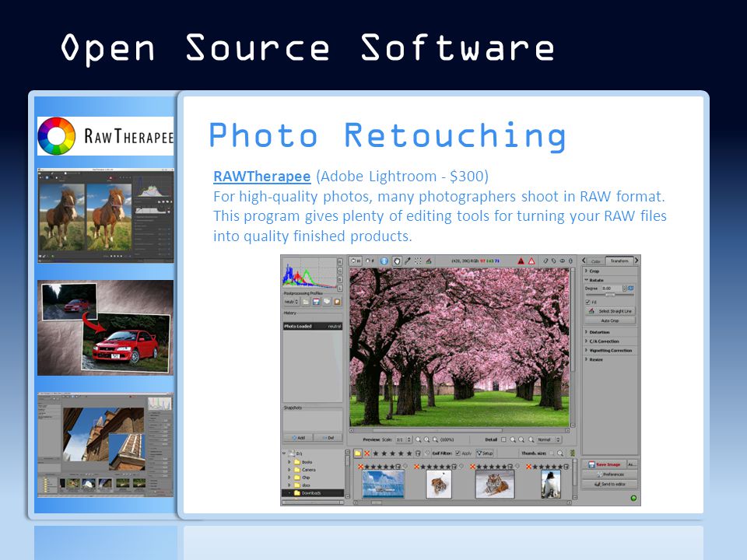Click the paste profile icon
Image resolution: width=747 pixels, height=560 pixels.
(337, 302)
